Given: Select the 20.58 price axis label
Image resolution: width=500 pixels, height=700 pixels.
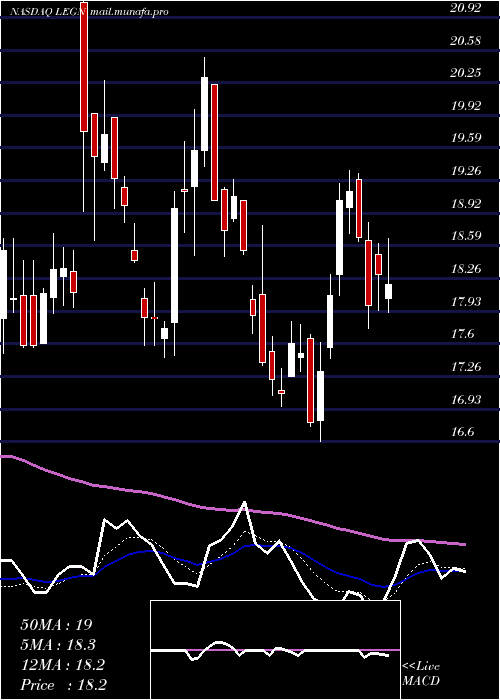Looking at the screenshot, I should click(466, 41).
